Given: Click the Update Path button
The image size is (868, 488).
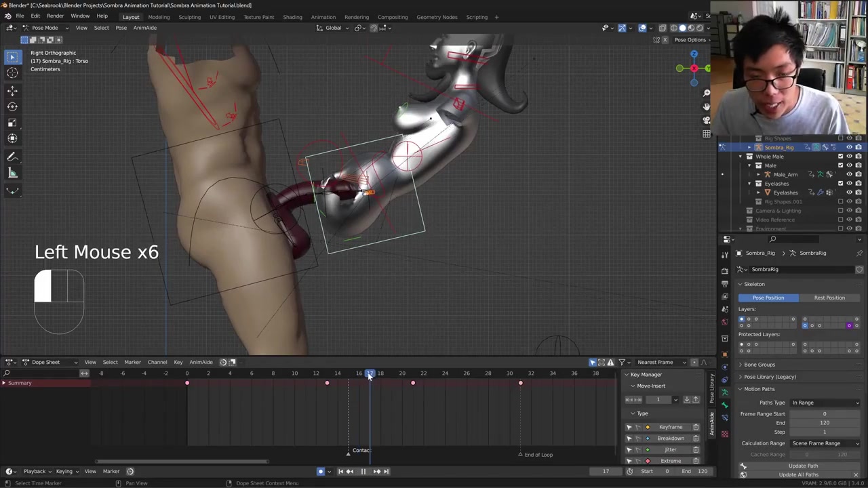Looking at the screenshot, I should (x=803, y=466).
